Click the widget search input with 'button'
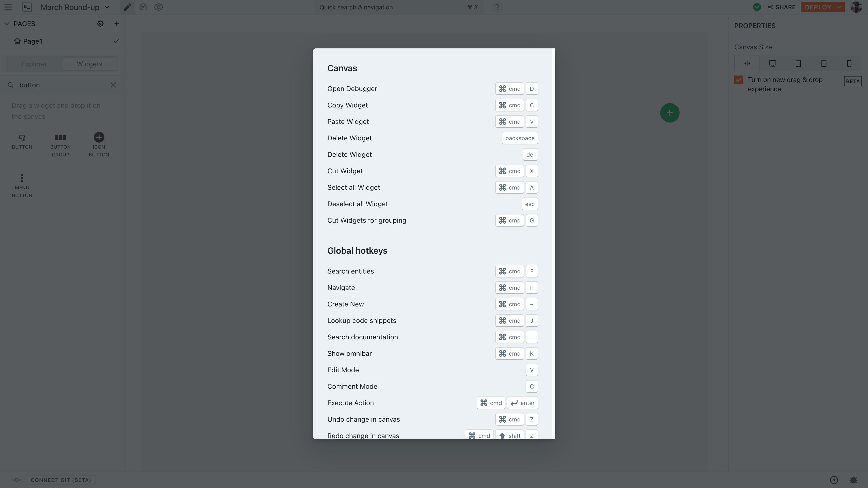 pos(62,85)
